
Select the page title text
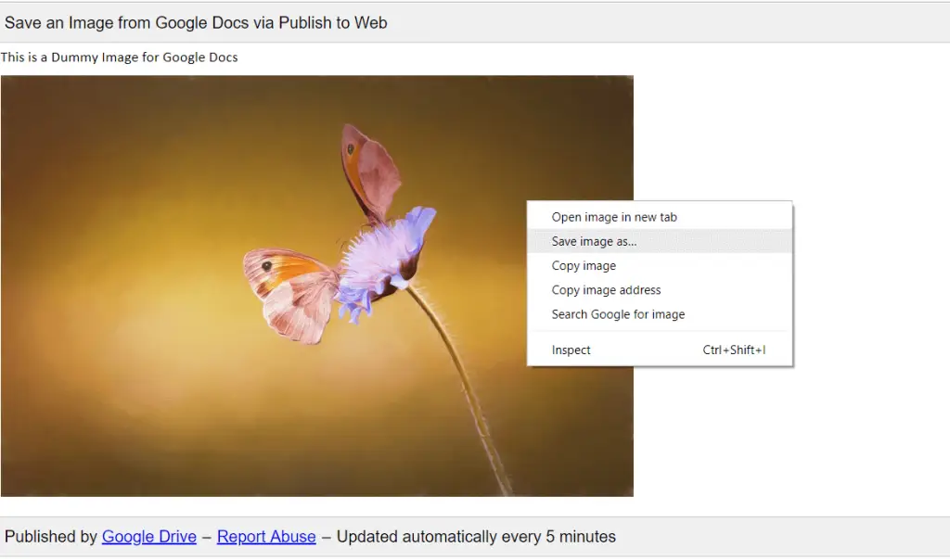(x=196, y=22)
